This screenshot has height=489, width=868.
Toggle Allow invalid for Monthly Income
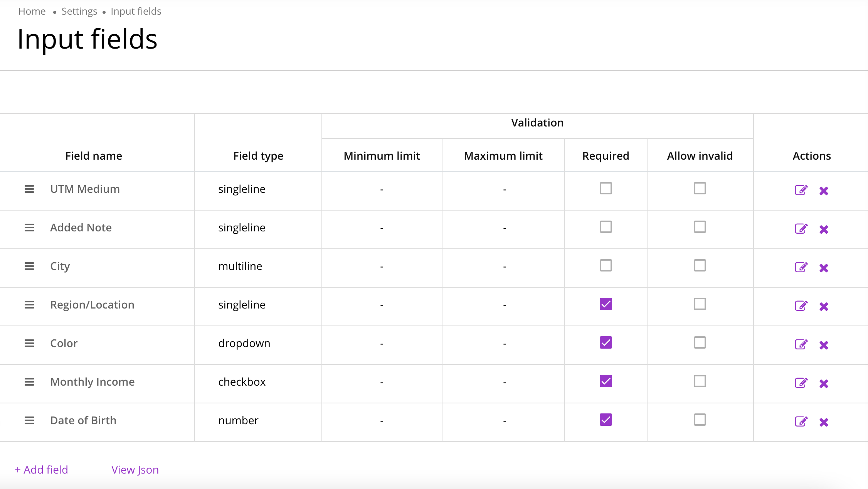point(700,381)
